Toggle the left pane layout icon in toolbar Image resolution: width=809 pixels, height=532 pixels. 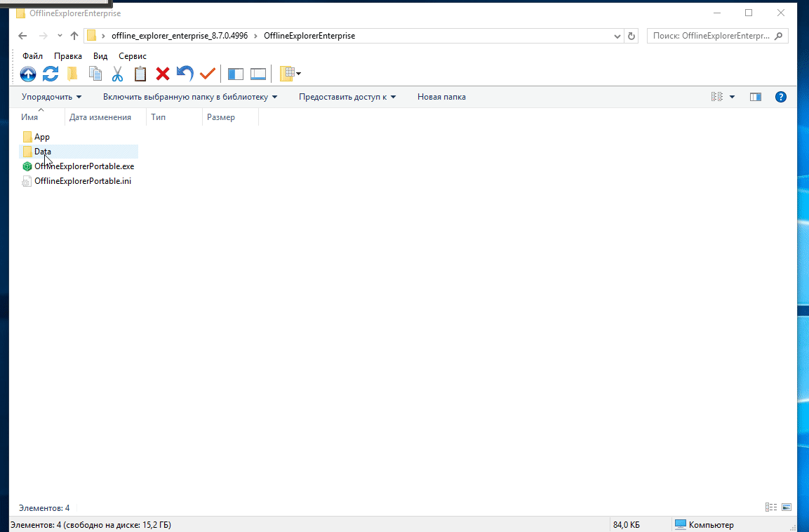(x=236, y=74)
